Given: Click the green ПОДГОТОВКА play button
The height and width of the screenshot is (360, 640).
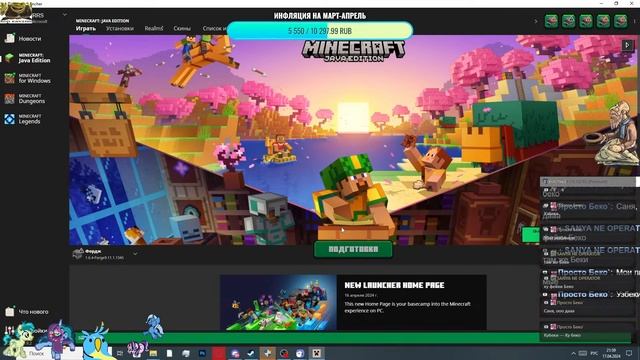Looking at the screenshot, I should click(x=353, y=249).
